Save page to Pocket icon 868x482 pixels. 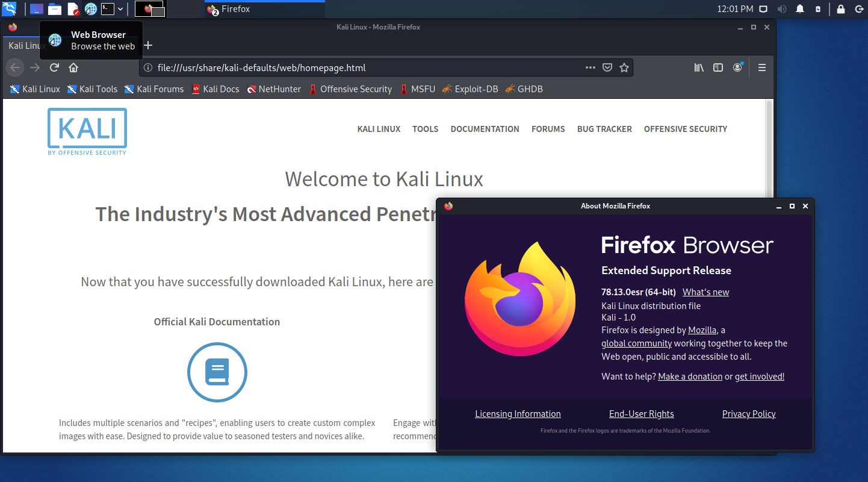(607, 67)
